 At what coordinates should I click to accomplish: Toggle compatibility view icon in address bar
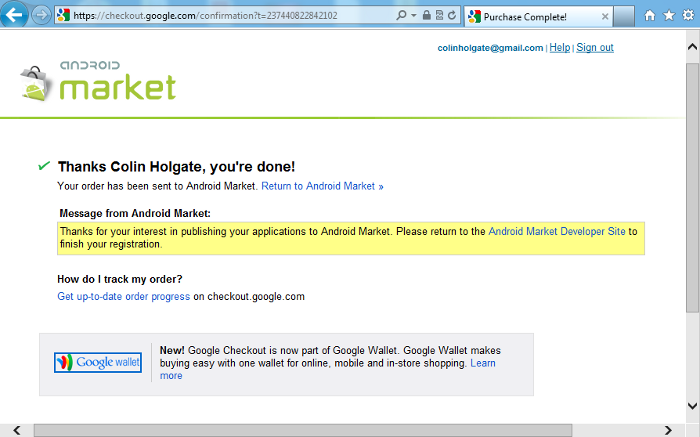pyautogui.click(x=439, y=16)
